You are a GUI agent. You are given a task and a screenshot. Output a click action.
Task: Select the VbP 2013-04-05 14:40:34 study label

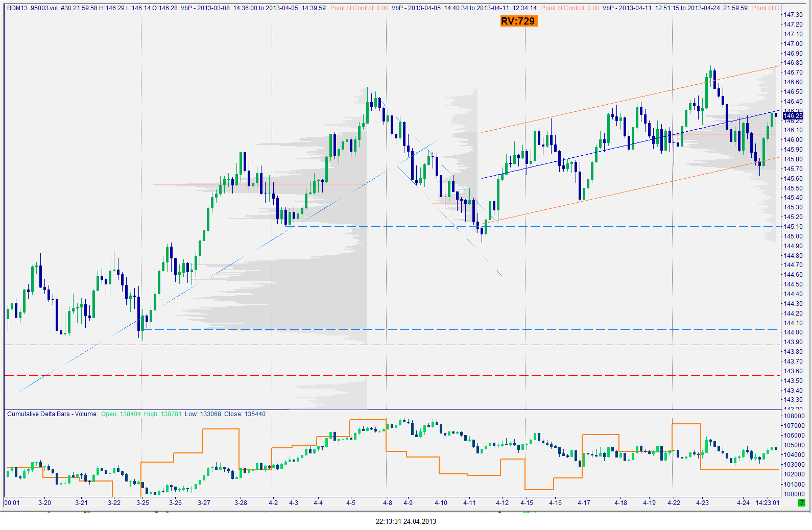click(465, 8)
